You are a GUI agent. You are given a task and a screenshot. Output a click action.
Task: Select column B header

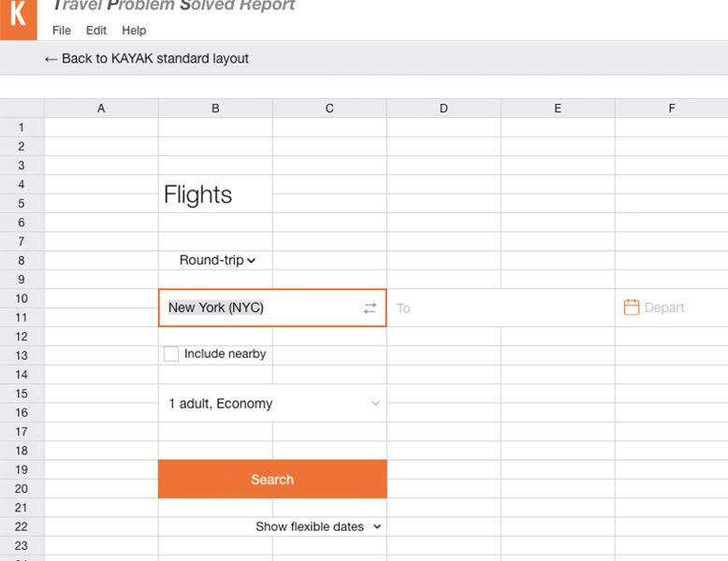[215, 108]
